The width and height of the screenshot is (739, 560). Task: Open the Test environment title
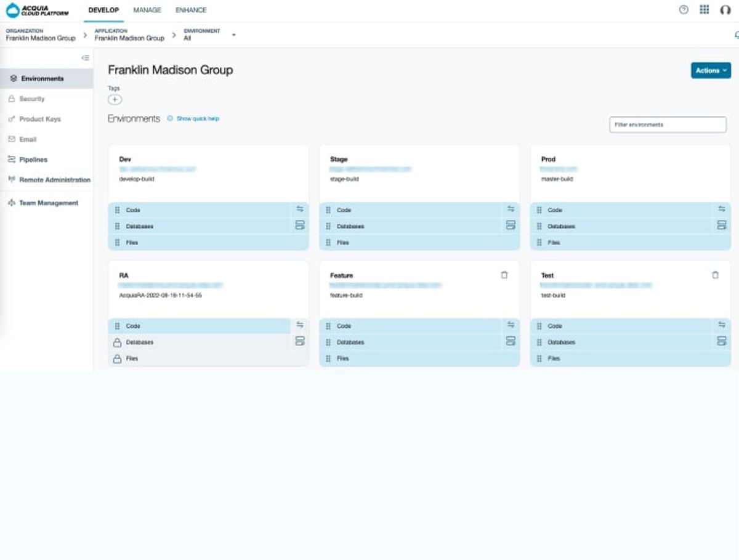point(547,275)
